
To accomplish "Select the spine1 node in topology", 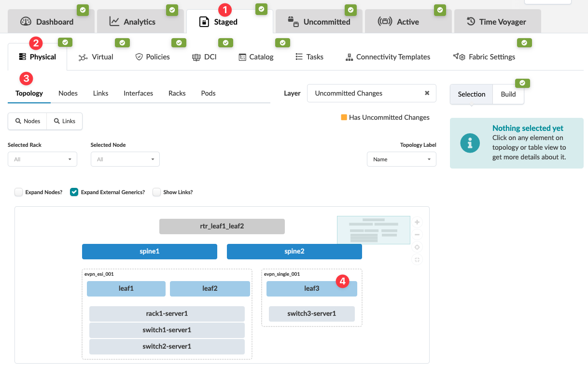I will point(150,252).
